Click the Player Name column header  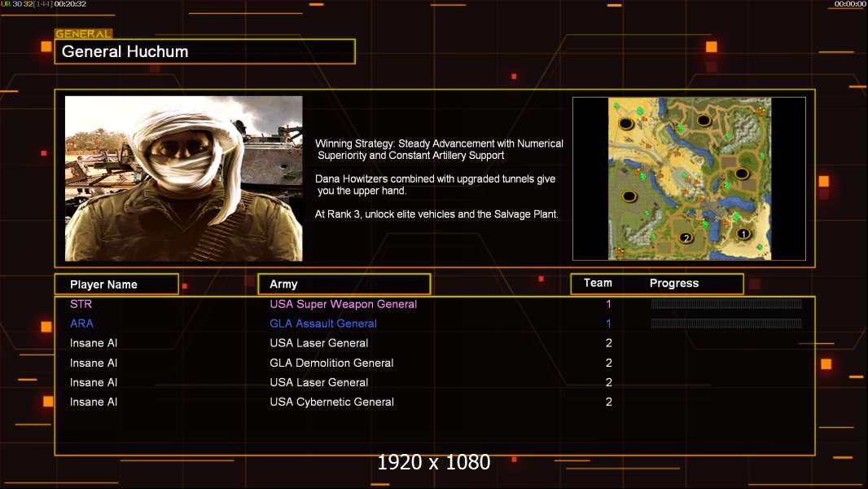tap(116, 284)
